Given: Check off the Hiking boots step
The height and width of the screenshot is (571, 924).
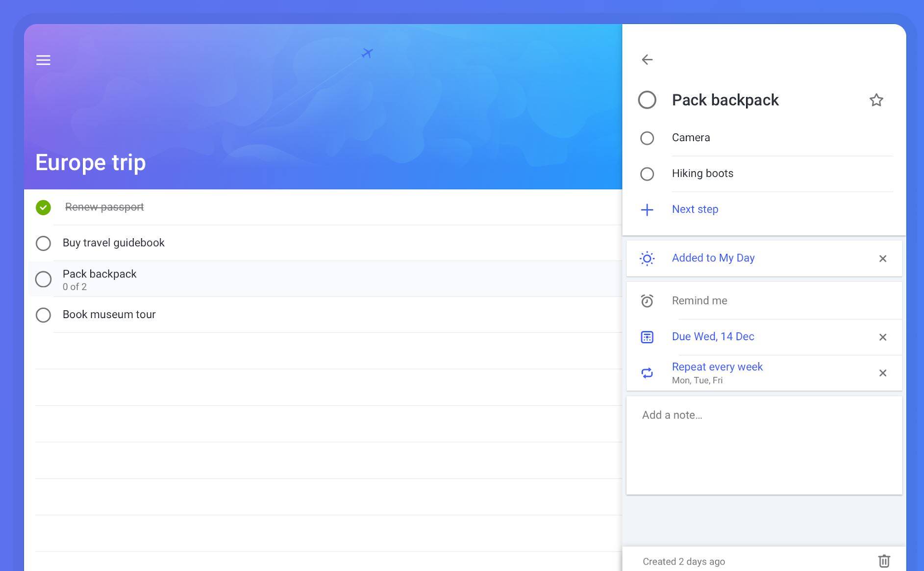Looking at the screenshot, I should (647, 174).
